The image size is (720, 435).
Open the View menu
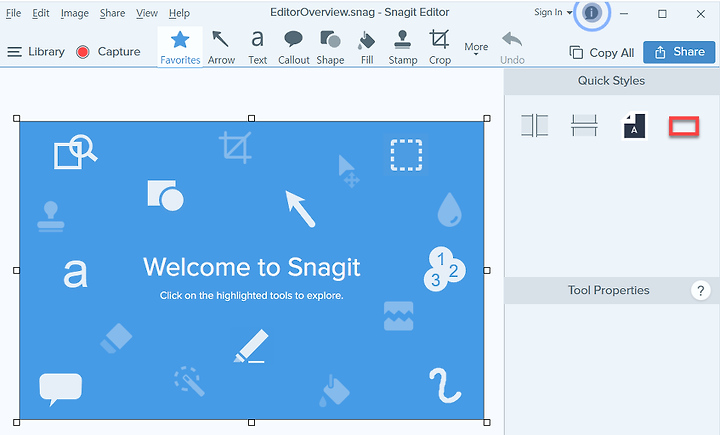tap(146, 13)
